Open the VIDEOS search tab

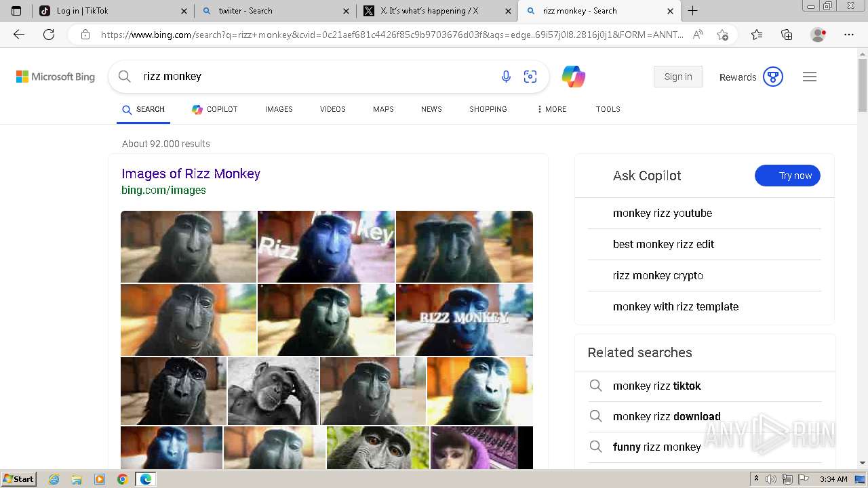coord(333,109)
